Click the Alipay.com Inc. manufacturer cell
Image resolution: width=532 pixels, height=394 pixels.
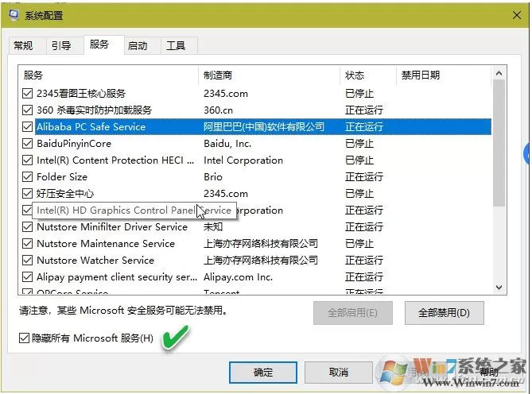coord(239,277)
